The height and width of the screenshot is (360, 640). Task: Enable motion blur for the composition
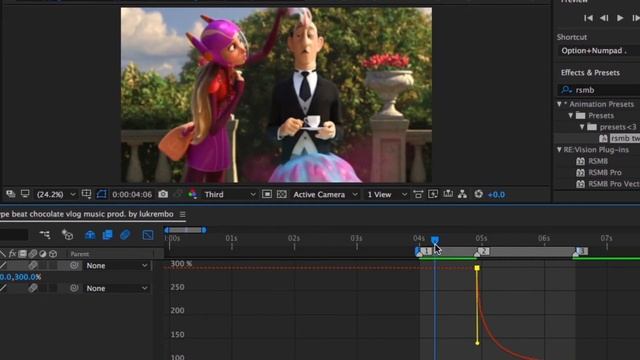pyautogui.click(x=125, y=235)
